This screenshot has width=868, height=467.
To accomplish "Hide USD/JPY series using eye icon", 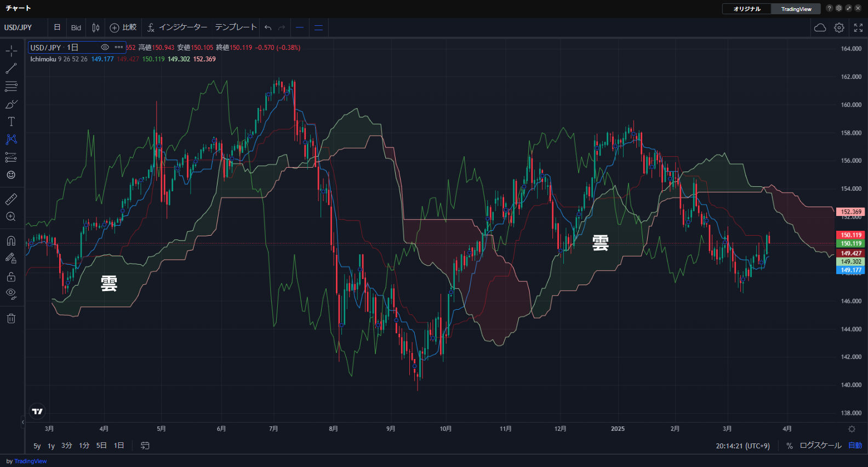I will pos(105,48).
